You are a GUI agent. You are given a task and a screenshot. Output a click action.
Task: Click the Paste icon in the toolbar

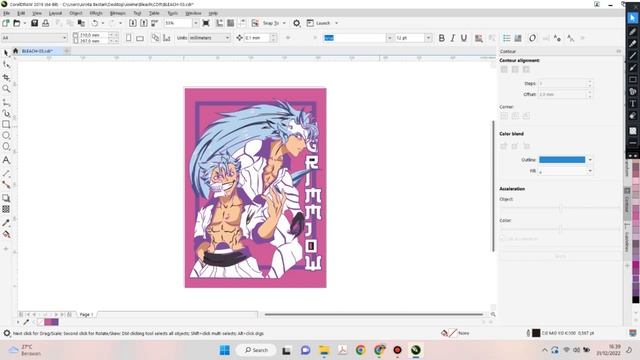81,23
